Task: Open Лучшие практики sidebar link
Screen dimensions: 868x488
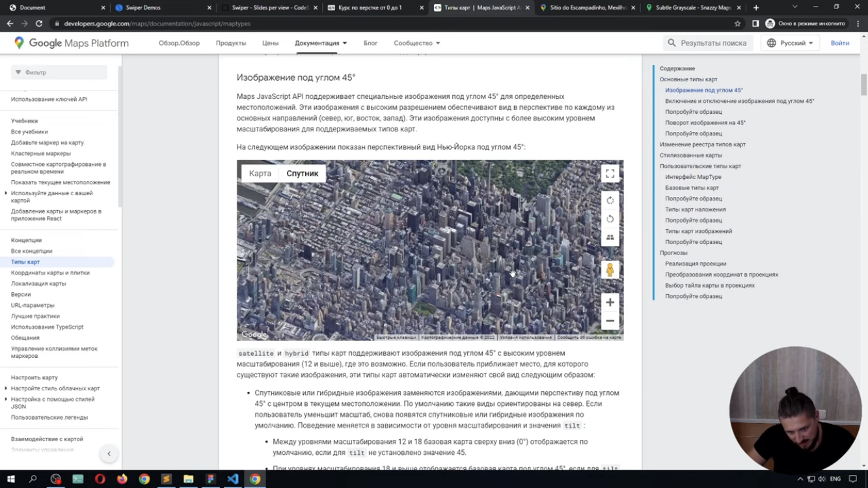Action: pyautogui.click(x=35, y=316)
